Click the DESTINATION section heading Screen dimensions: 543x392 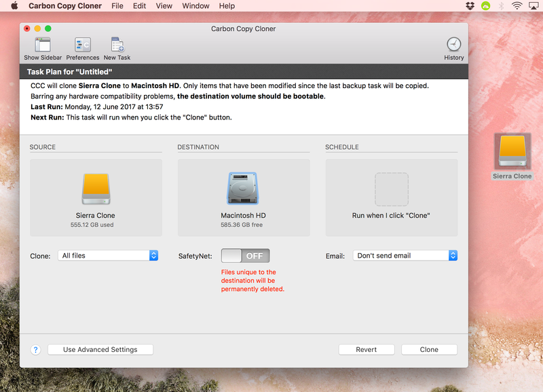tap(198, 147)
